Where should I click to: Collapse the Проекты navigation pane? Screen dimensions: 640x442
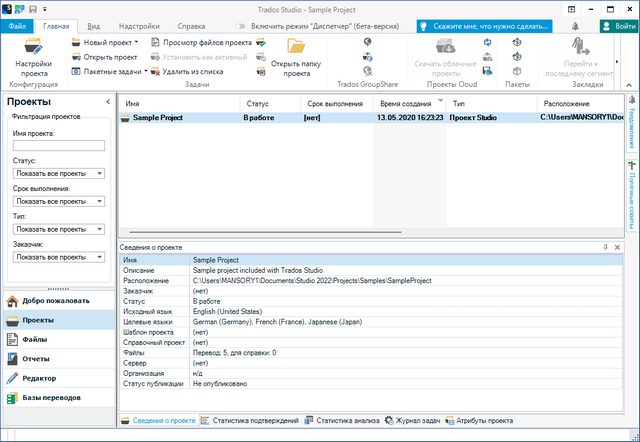108,102
